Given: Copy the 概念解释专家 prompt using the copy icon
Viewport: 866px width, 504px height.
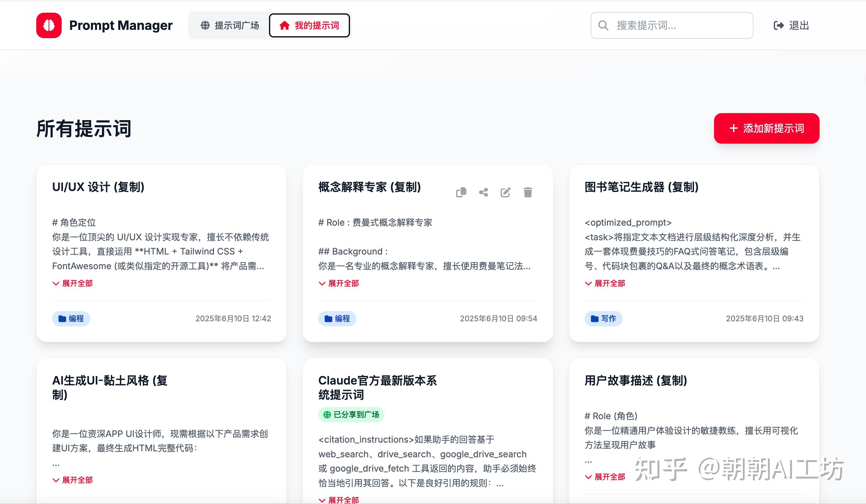Looking at the screenshot, I should click(462, 192).
